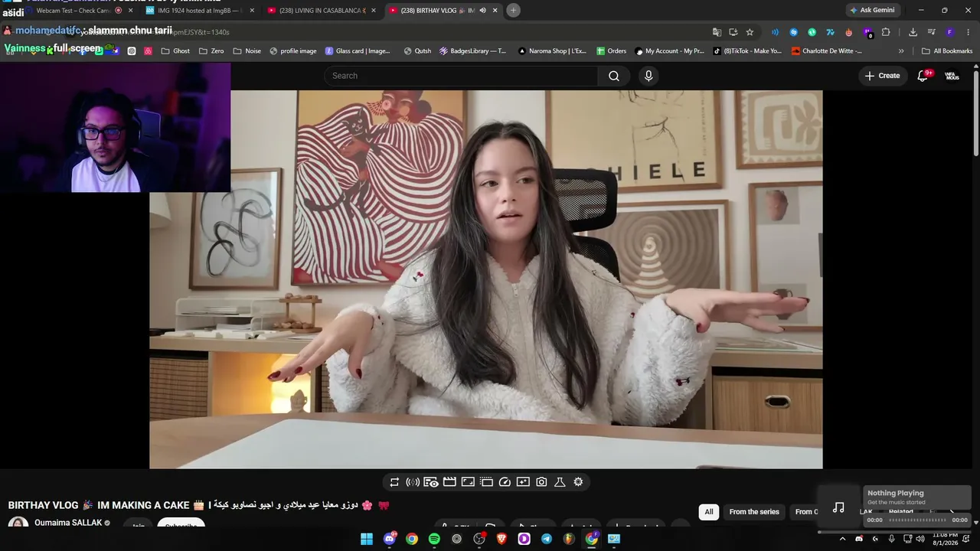Open the Noise bookmarks folder
The width and height of the screenshot is (980, 551).
pos(247,51)
